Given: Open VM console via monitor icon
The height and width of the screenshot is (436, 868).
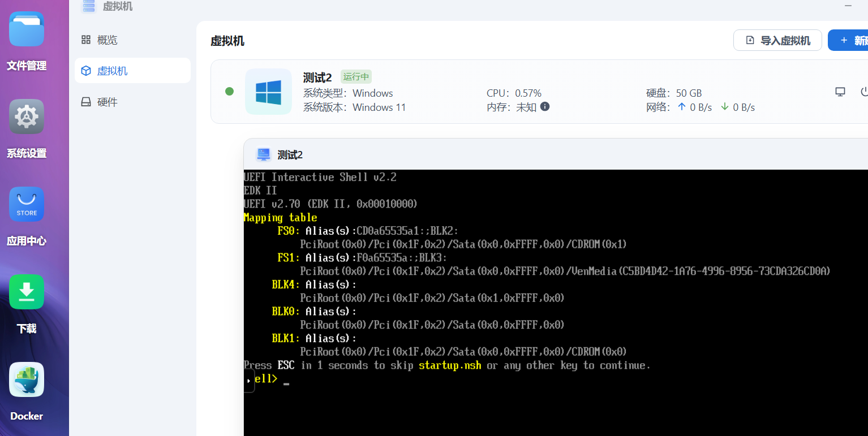Looking at the screenshot, I should [x=840, y=92].
